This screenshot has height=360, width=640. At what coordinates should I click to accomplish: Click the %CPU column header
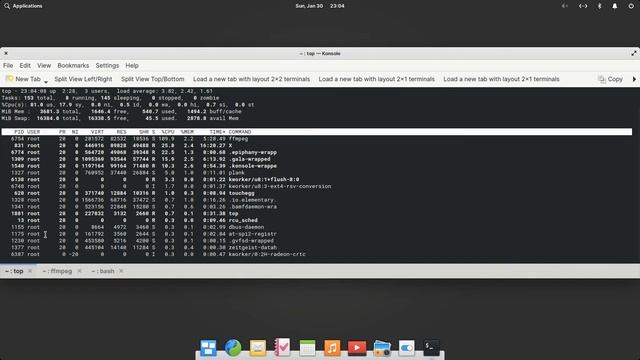(168, 132)
